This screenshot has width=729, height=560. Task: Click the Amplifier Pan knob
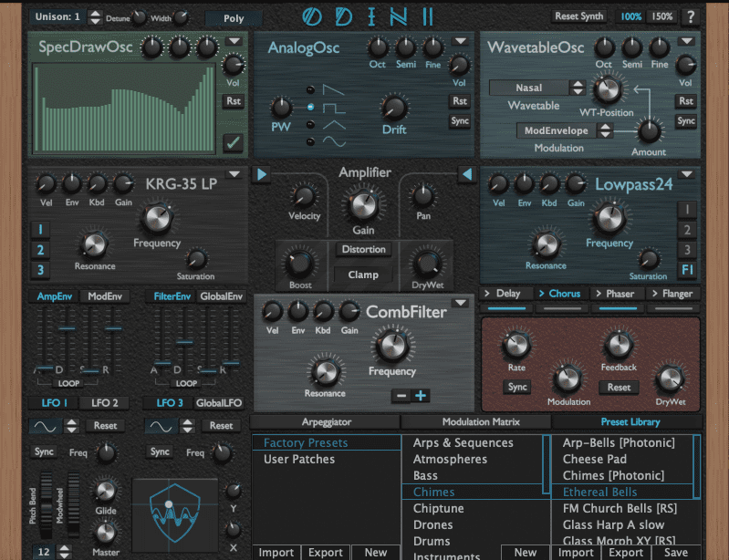[x=422, y=196]
